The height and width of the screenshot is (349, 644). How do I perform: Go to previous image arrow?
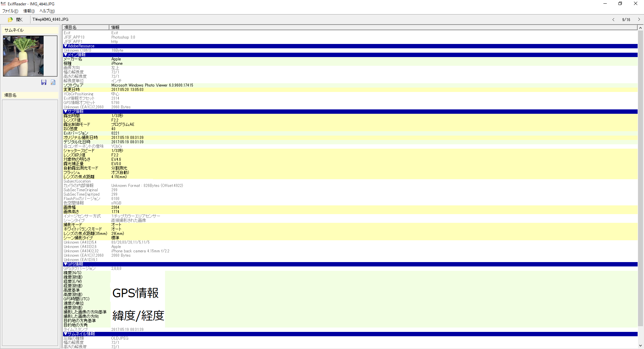(613, 19)
